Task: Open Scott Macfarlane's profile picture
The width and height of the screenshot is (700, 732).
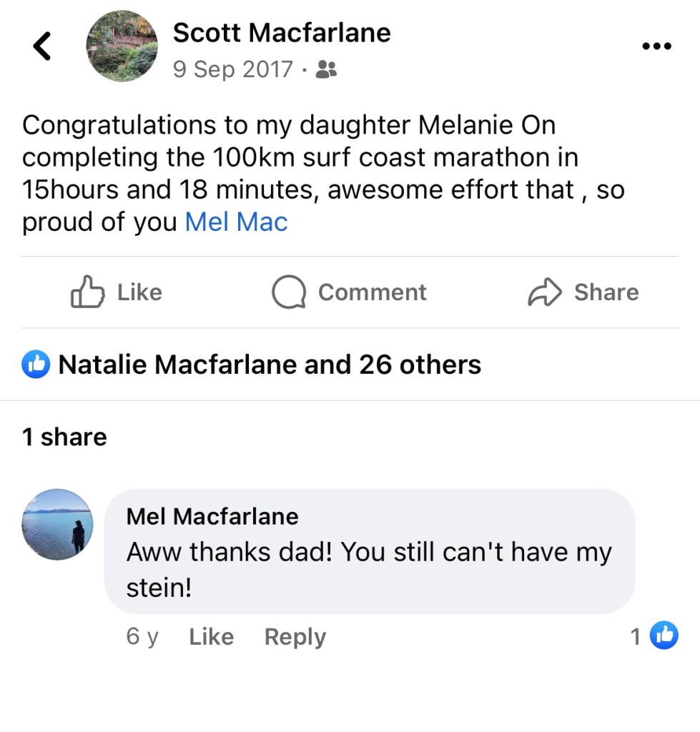Action: 122,46
